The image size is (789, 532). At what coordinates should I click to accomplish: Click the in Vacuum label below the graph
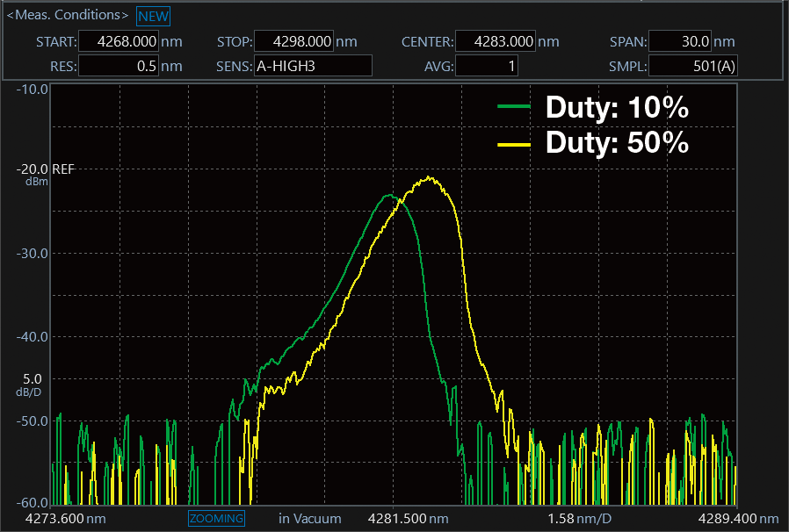310,518
